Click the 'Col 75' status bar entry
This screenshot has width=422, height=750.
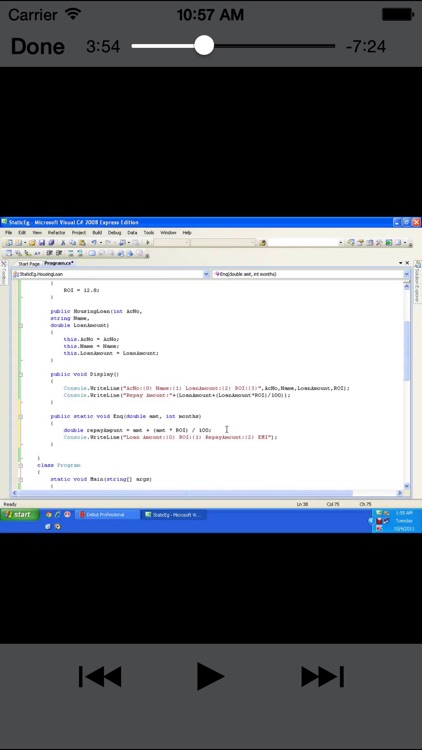[x=333, y=504]
